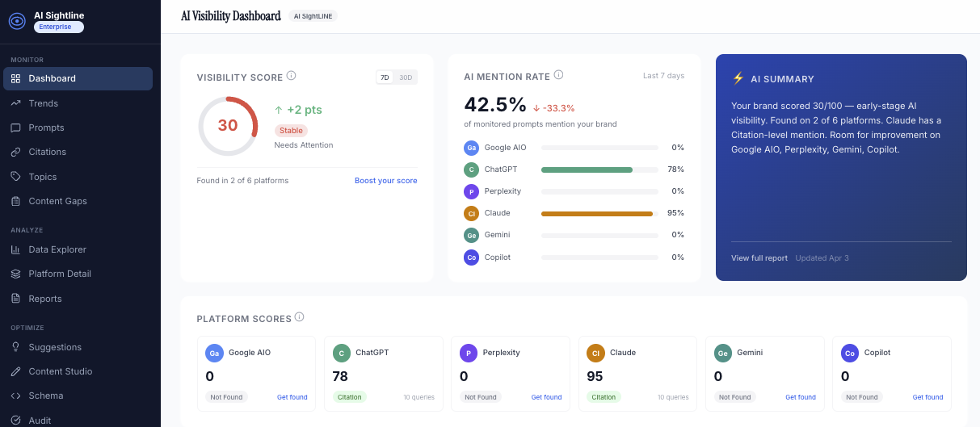Screen dimensions: 980x427
Task: Open View full report link
Action: coord(759,258)
